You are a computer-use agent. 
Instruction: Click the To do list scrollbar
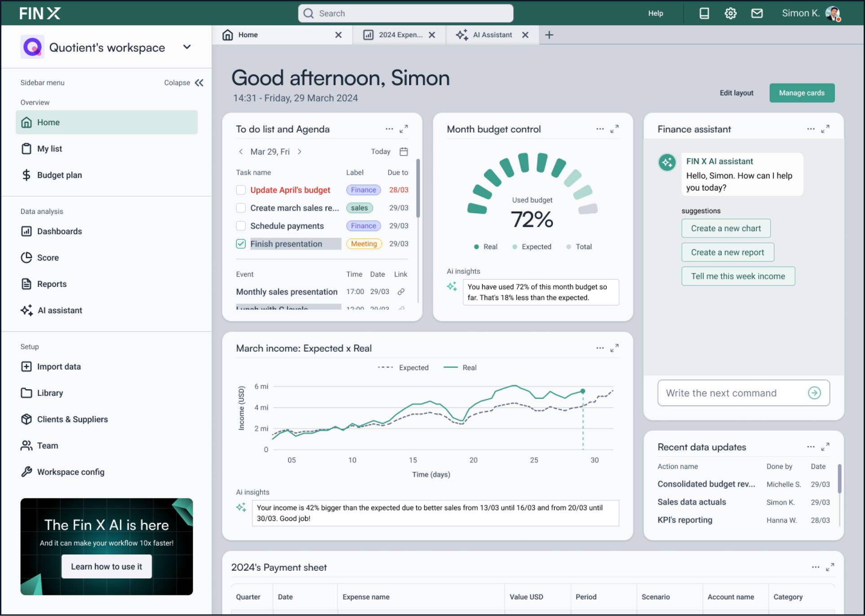(x=418, y=189)
